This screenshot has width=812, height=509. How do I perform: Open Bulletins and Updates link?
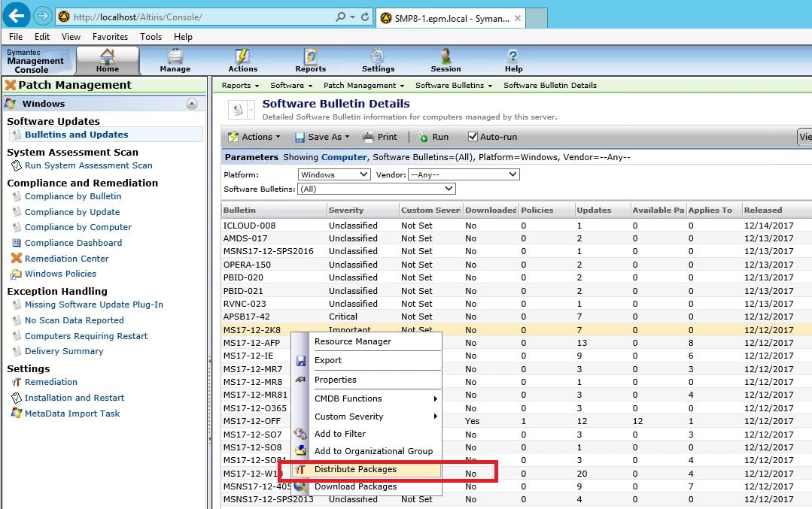coord(76,135)
